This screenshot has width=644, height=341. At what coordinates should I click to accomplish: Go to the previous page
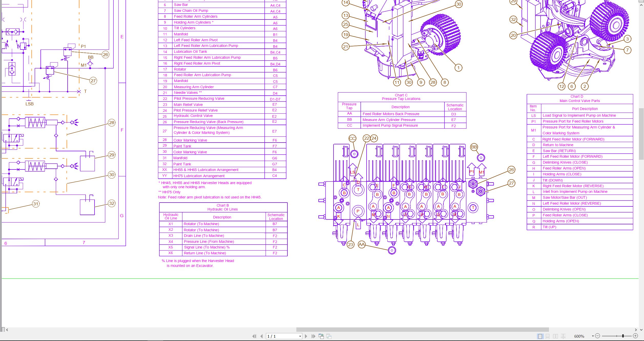[x=262, y=336]
